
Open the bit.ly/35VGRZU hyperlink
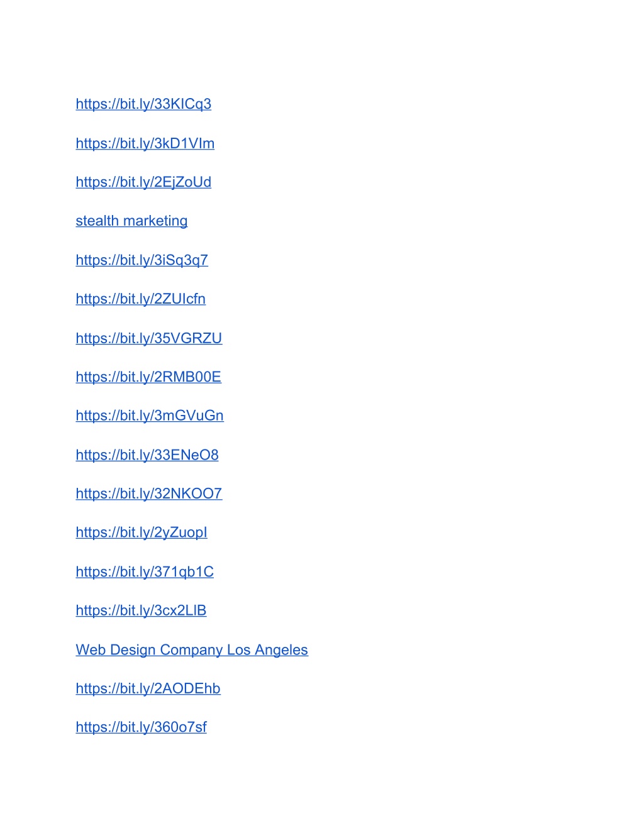149,338
